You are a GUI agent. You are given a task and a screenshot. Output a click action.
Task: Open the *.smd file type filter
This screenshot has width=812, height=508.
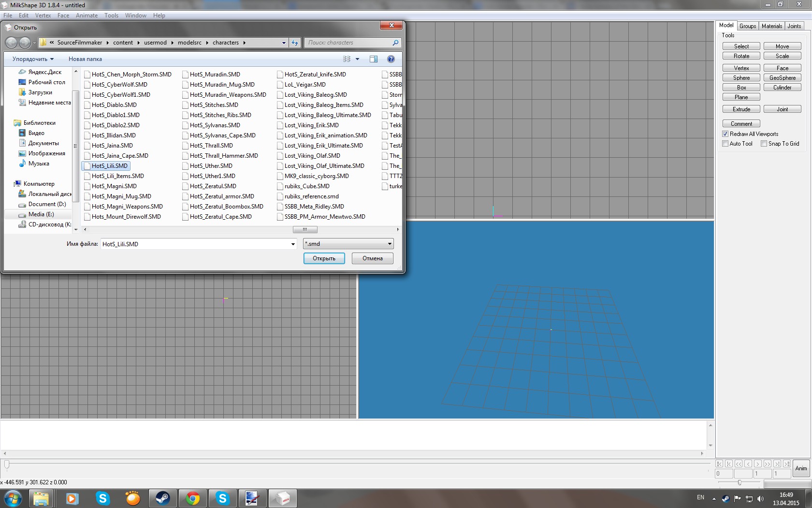[x=348, y=244]
